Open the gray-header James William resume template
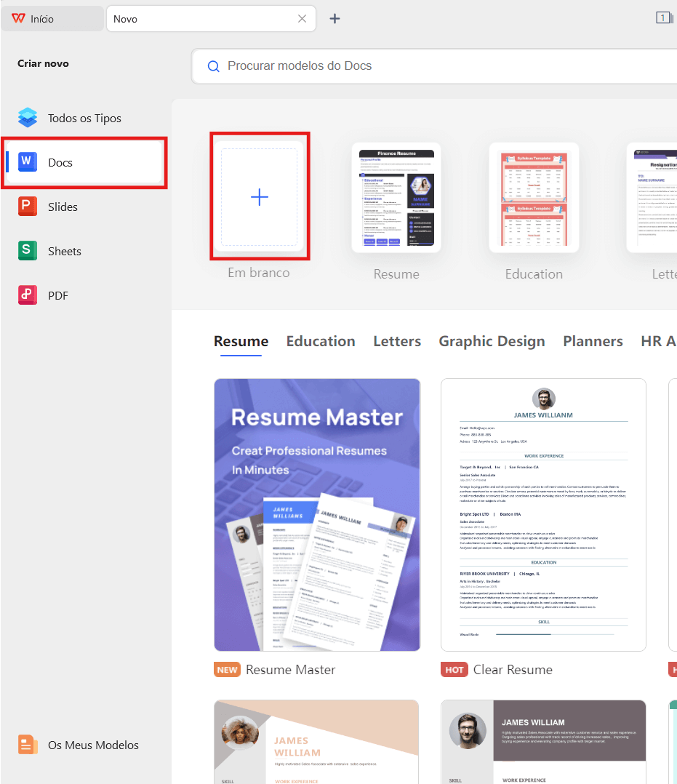 point(543,742)
